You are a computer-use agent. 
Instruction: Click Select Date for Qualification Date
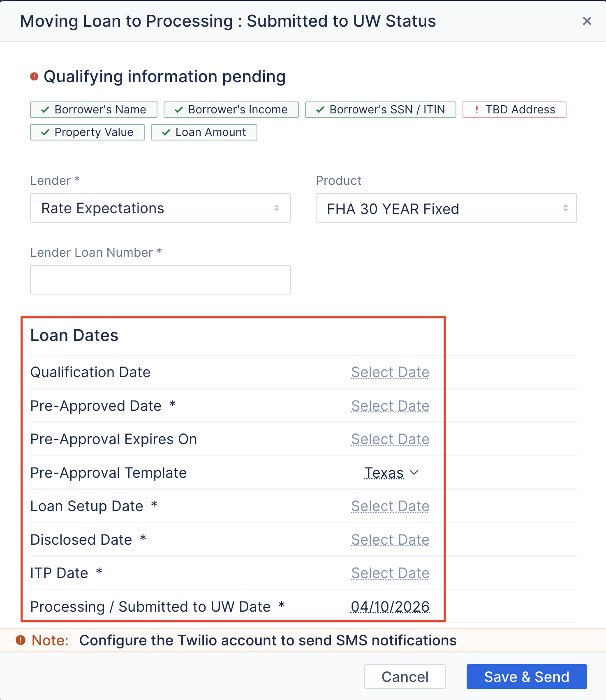390,372
